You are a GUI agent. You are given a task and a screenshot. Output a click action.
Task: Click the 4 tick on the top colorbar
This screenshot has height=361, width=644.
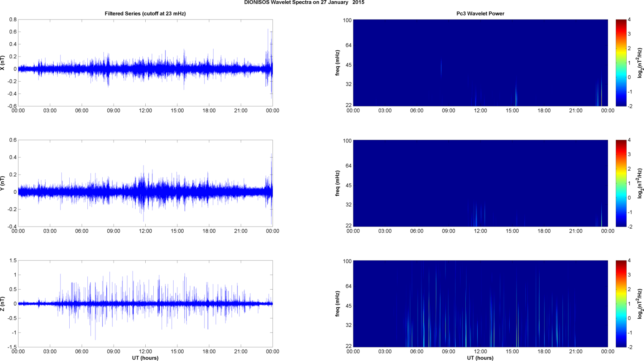pos(629,20)
